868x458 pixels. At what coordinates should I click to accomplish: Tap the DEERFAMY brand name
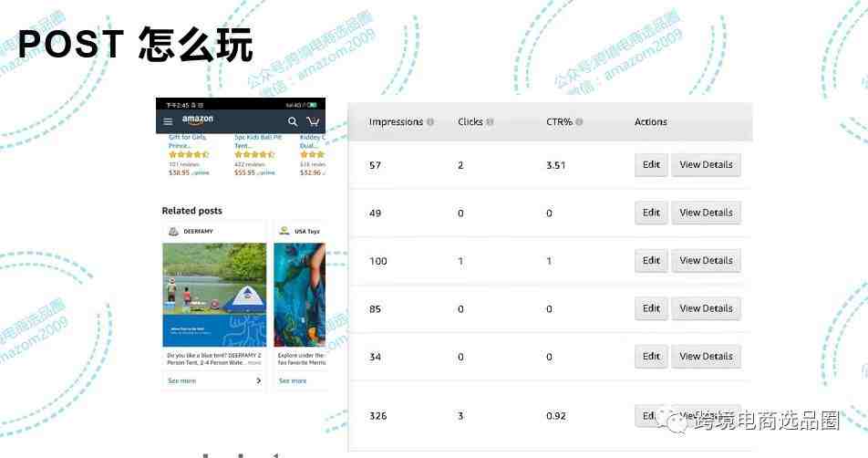(x=198, y=232)
